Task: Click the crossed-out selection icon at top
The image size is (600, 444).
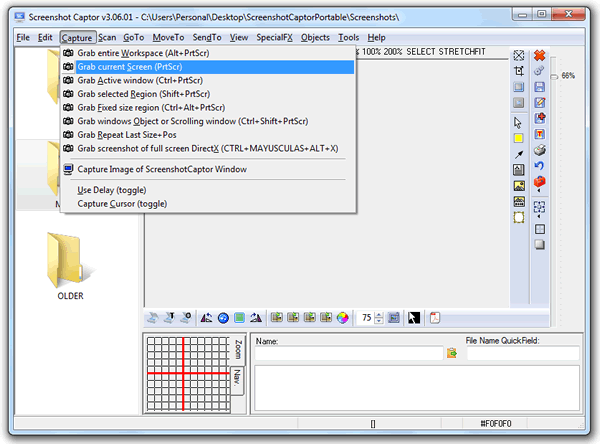Action: 519,56
